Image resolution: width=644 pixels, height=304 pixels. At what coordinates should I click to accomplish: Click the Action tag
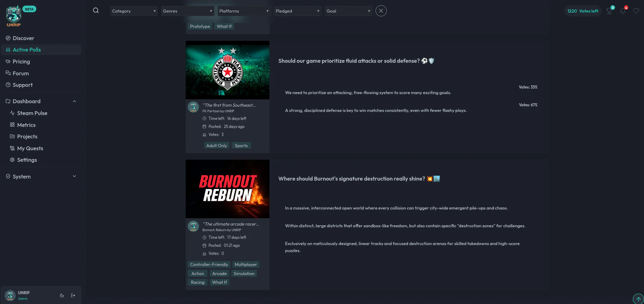tap(198, 274)
